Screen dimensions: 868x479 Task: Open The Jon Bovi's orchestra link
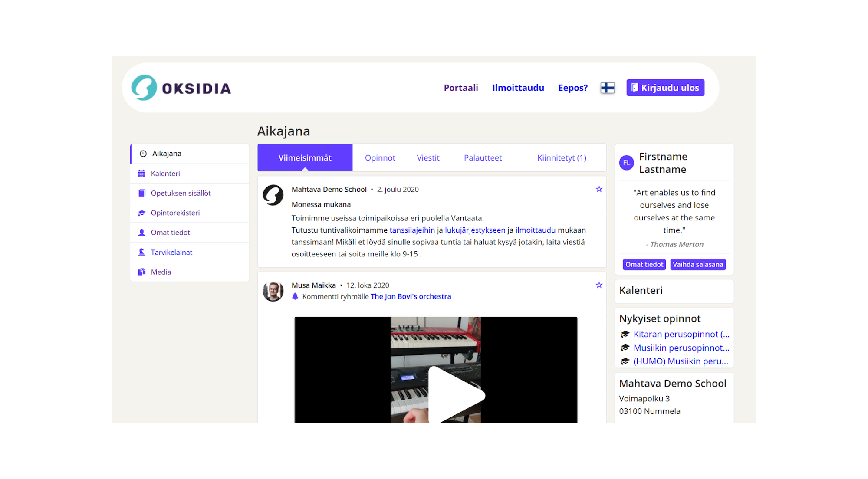[x=411, y=296]
